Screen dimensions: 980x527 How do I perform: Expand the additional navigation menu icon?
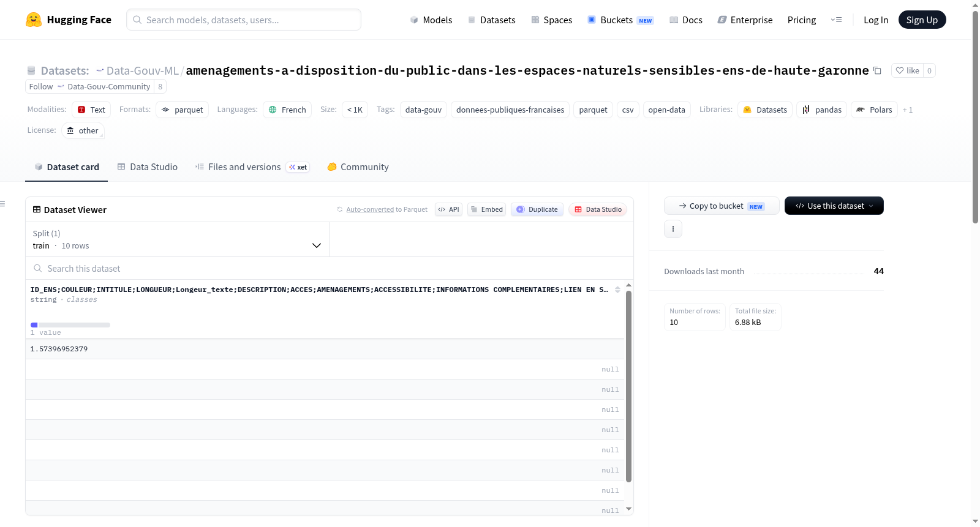click(x=836, y=20)
